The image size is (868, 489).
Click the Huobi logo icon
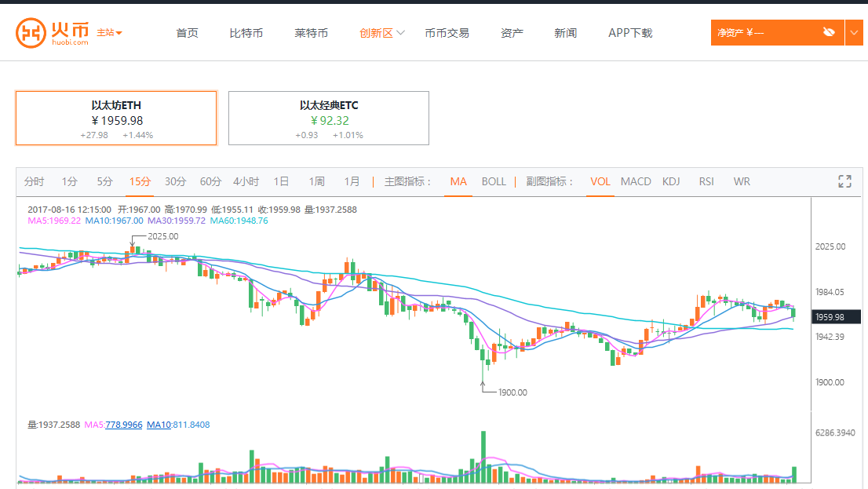pyautogui.click(x=31, y=33)
